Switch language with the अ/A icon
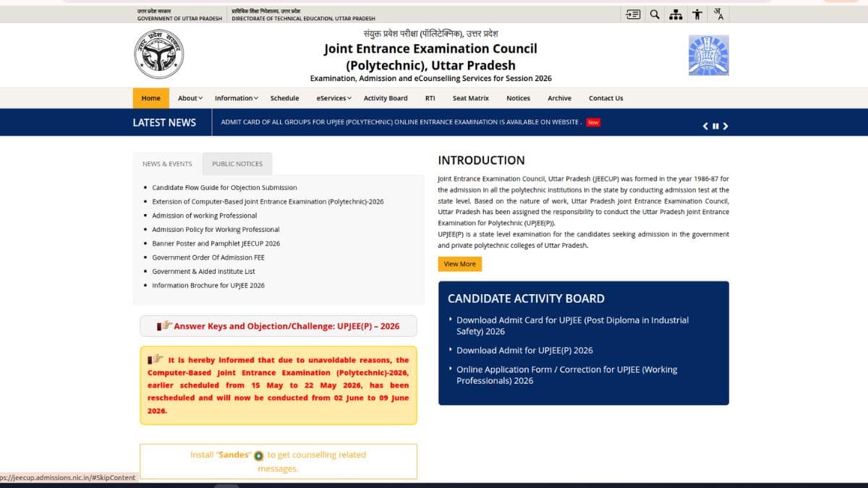The image size is (868, 488). pyautogui.click(x=718, y=14)
